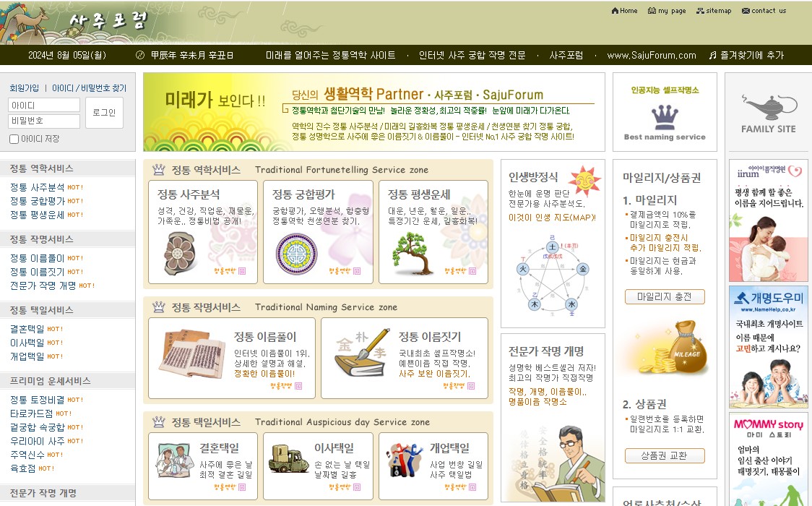This screenshot has width=812, height=506.
Task: Click the 사주포럼 calligraphy logo
Action: click(x=108, y=21)
